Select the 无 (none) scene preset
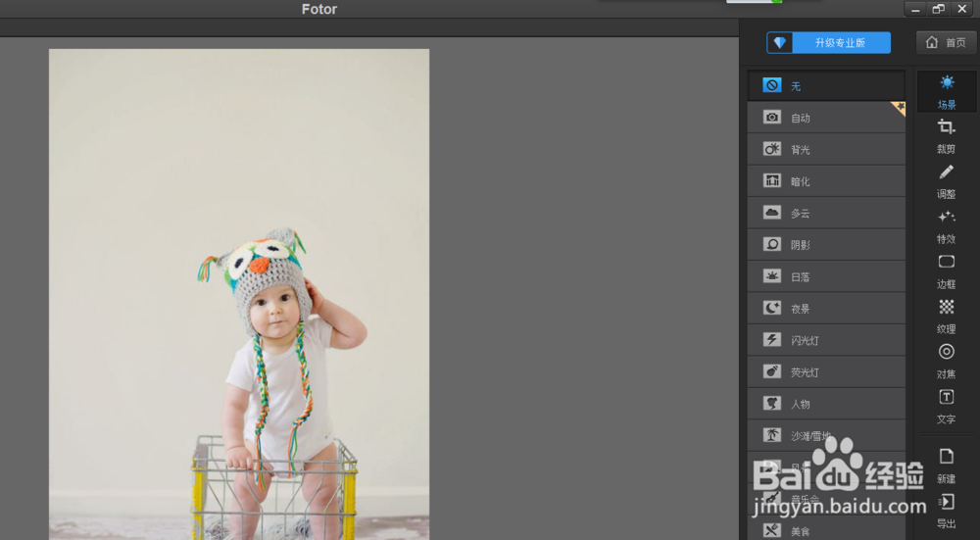 [826, 85]
